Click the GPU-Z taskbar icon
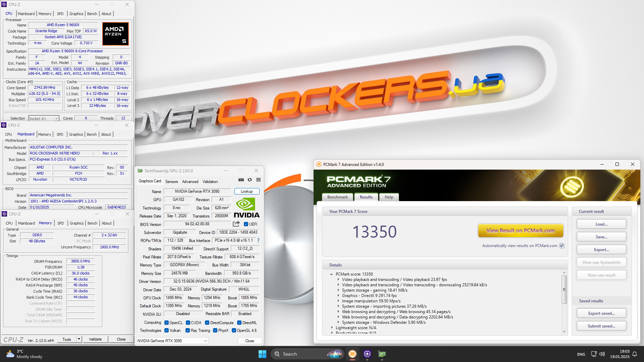The height and width of the screenshot is (362, 644). coord(382,354)
